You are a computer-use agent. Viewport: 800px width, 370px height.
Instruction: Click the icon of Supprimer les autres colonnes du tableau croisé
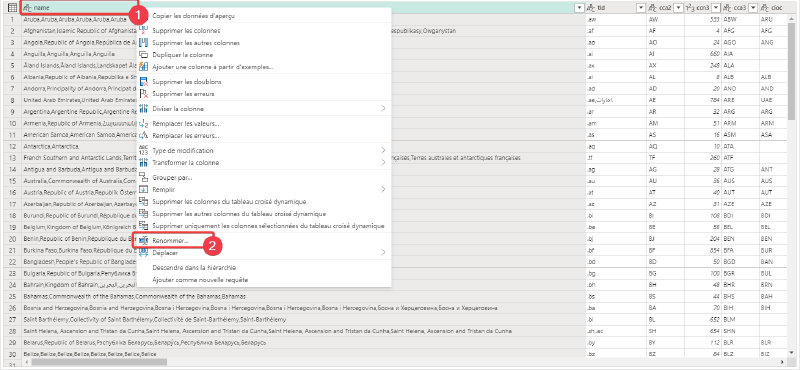[x=143, y=214]
